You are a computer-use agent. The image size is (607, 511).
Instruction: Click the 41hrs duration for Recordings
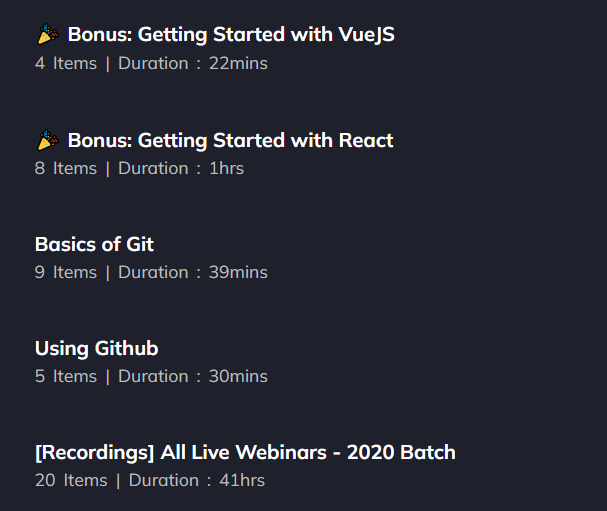click(242, 480)
